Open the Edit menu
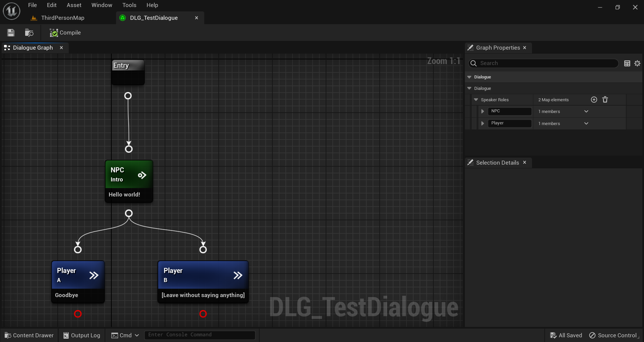This screenshot has width=644, height=342. [52, 5]
